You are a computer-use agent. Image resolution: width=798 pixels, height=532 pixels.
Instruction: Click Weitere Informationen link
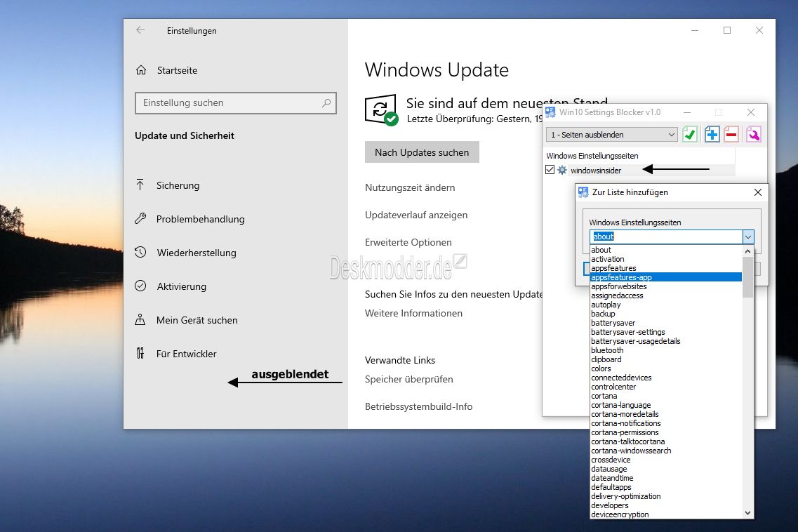pyautogui.click(x=413, y=313)
